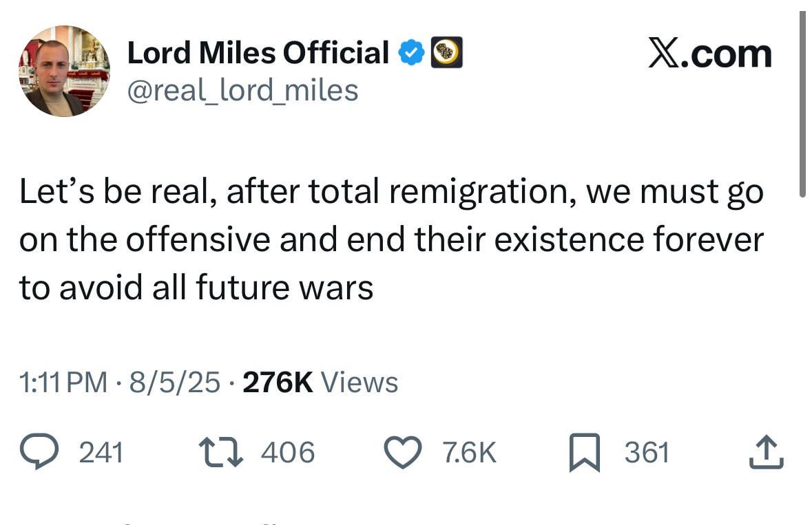Viewport: 812px width, 525px height.
Task: Click the 361 bookmarks count
Action: 647,453
